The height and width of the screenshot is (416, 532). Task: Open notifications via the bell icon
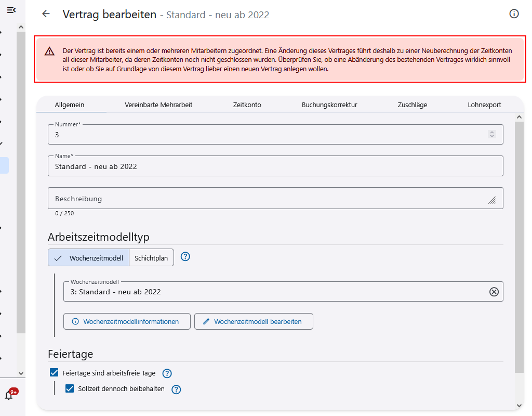7,396
